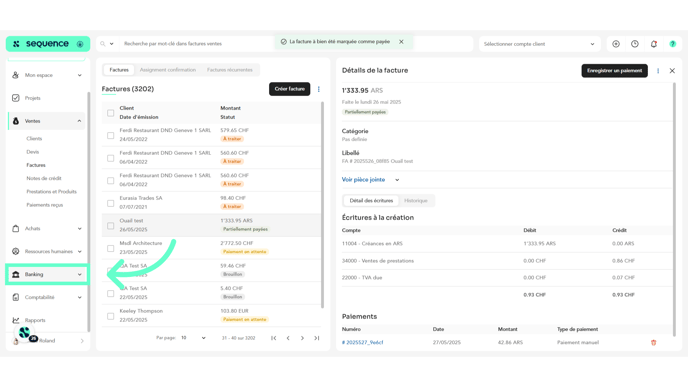This screenshot has height=387, width=688.
Task: Open Prestations et Produits in sidebar
Action: [x=51, y=192]
